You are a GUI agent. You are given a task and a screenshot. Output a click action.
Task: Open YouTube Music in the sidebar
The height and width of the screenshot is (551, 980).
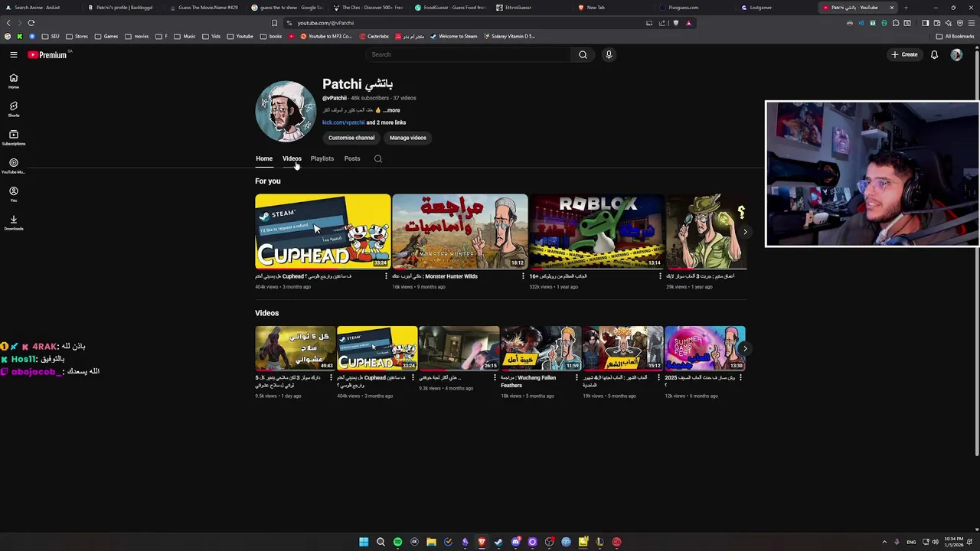click(13, 166)
